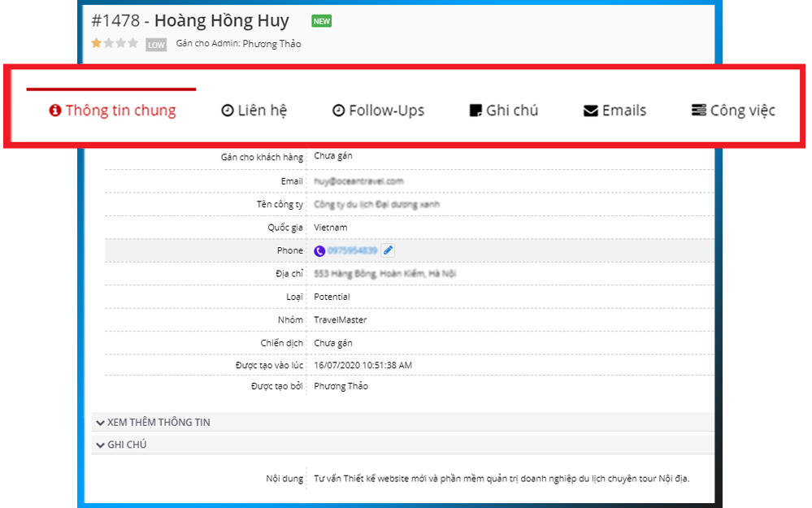812x508 pixels.
Task: Open the Emails tab
Action: [x=615, y=111]
